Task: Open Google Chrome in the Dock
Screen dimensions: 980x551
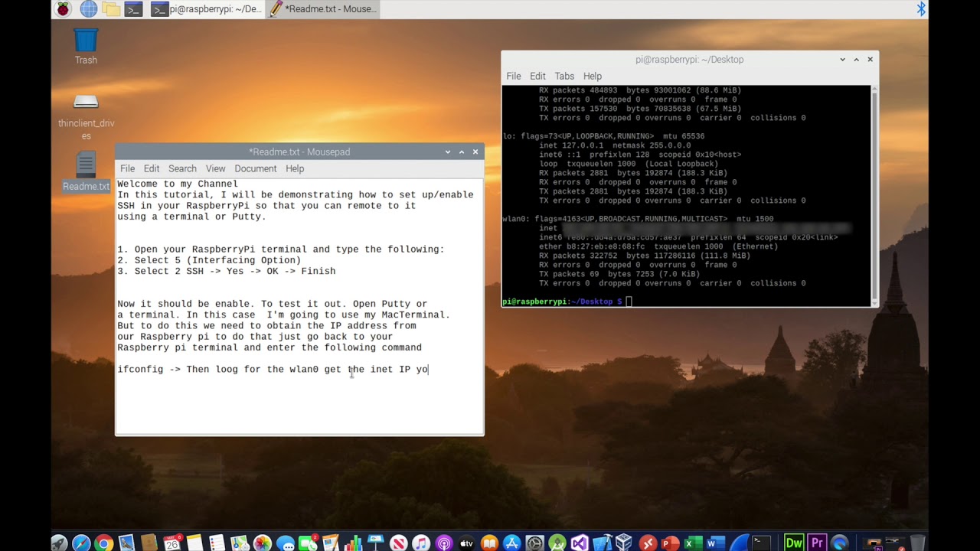Action: 103,542
